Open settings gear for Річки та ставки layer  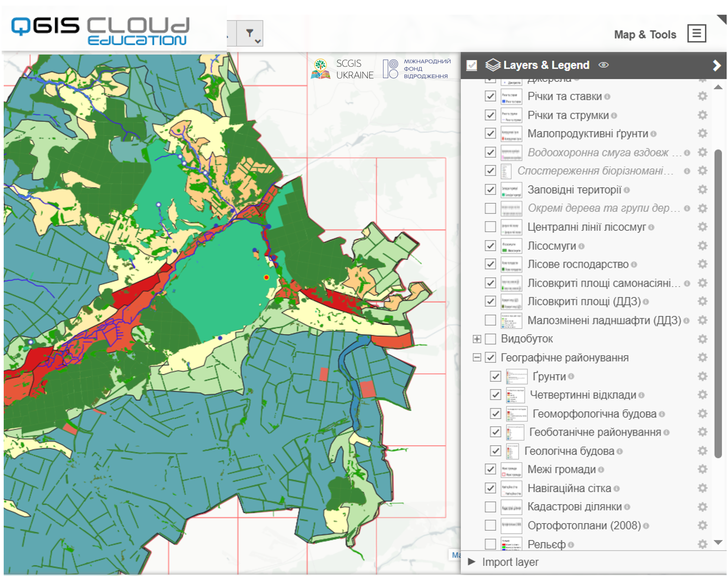(x=702, y=96)
